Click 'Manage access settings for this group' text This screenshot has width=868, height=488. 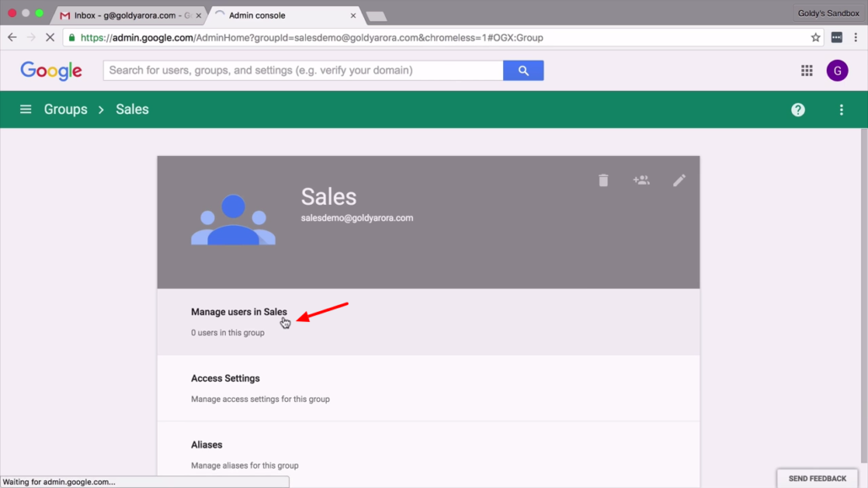pos(260,399)
